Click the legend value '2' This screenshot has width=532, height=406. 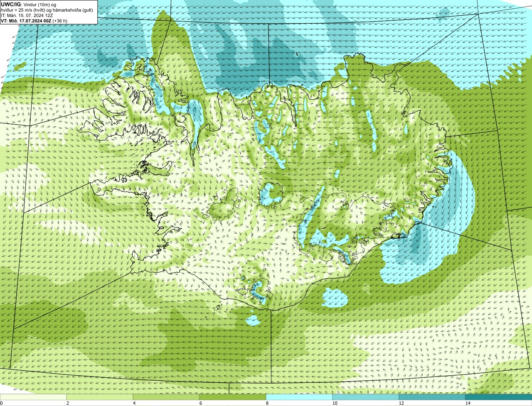coord(68,403)
